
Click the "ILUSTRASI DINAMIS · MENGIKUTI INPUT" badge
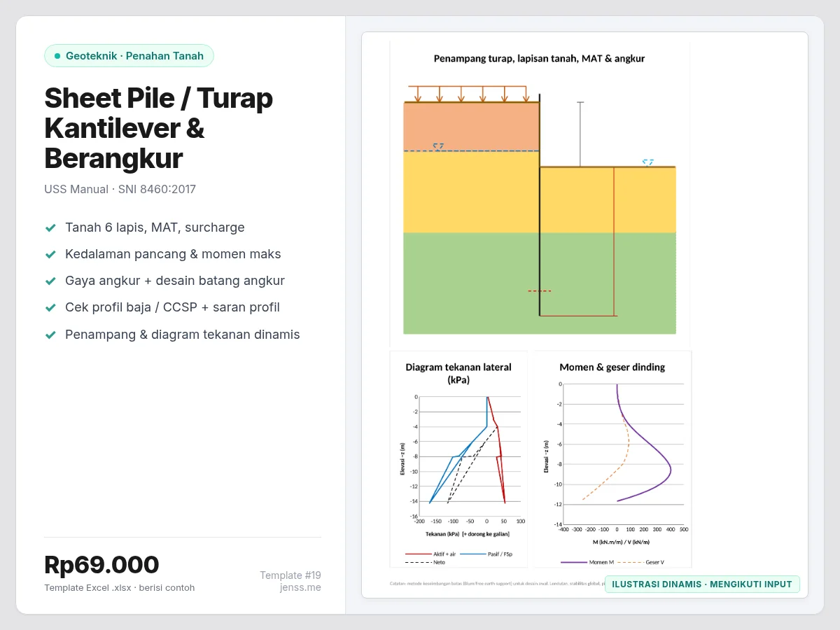coord(702,584)
